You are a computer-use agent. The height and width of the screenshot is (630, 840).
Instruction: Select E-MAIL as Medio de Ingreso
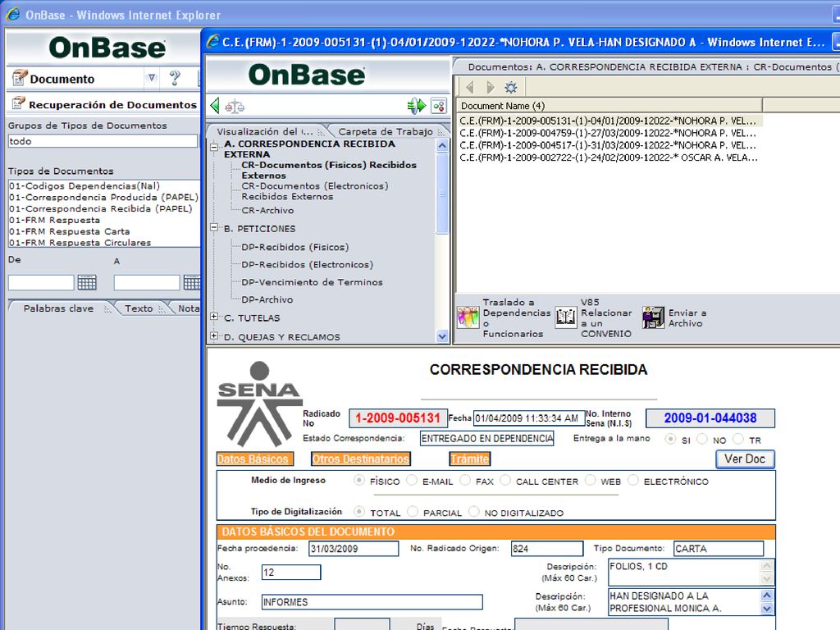coord(412,481)
